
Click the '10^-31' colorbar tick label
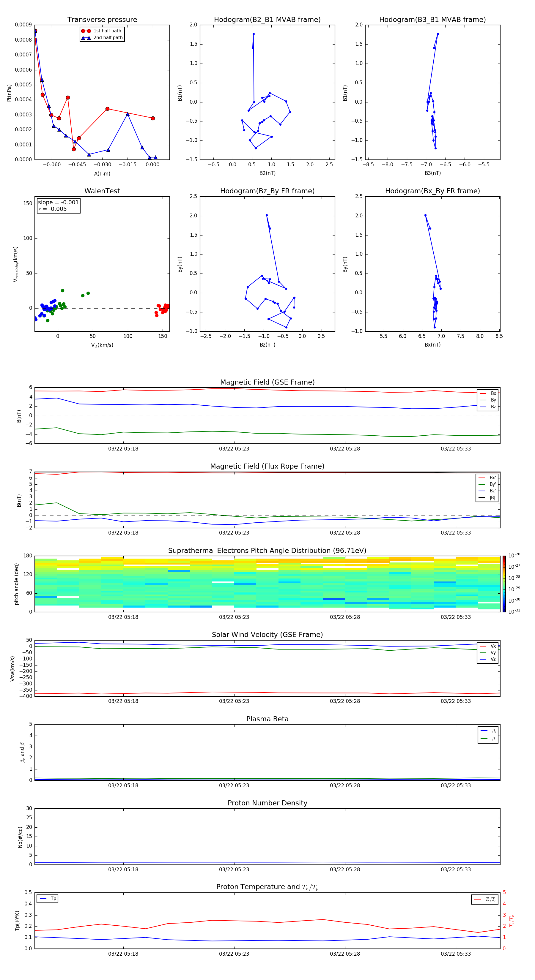tap(514, 611)
